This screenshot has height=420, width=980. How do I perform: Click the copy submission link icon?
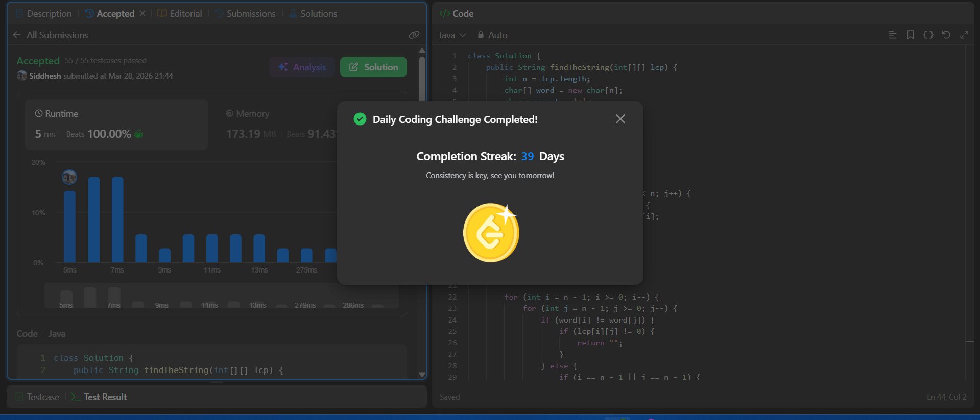[x=414, y=35]
